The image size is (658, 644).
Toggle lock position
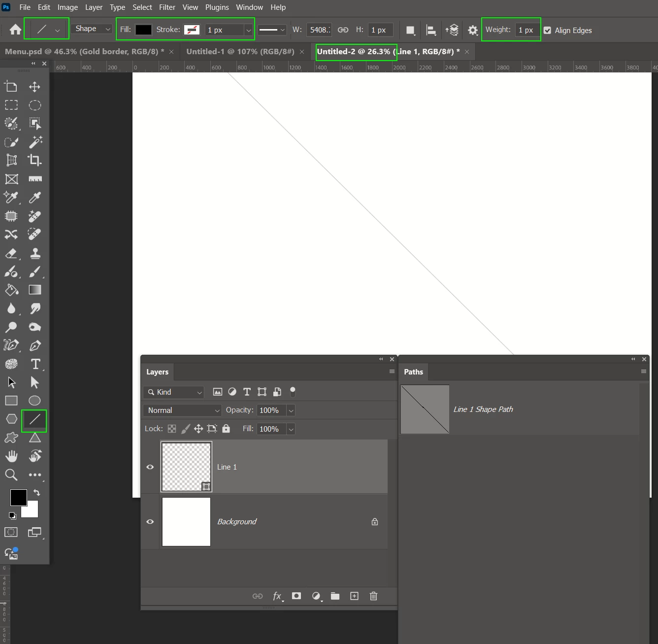coord(198,429)
